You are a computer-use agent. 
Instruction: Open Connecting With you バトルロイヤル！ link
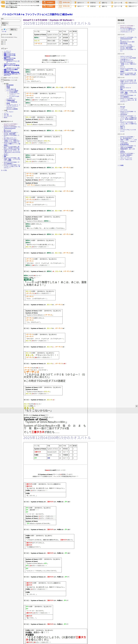(x=12, y=74)
